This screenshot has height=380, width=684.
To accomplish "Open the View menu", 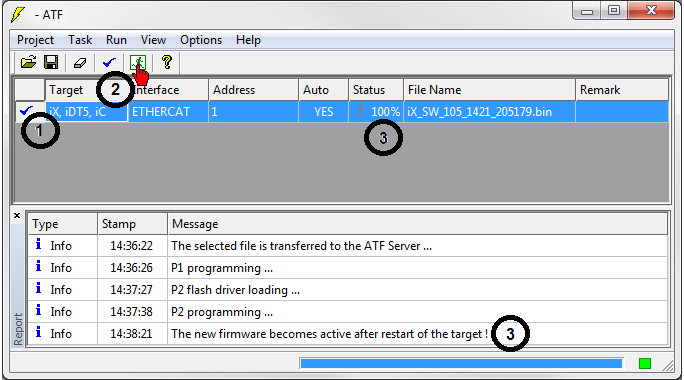I will [x=153, y=40].
